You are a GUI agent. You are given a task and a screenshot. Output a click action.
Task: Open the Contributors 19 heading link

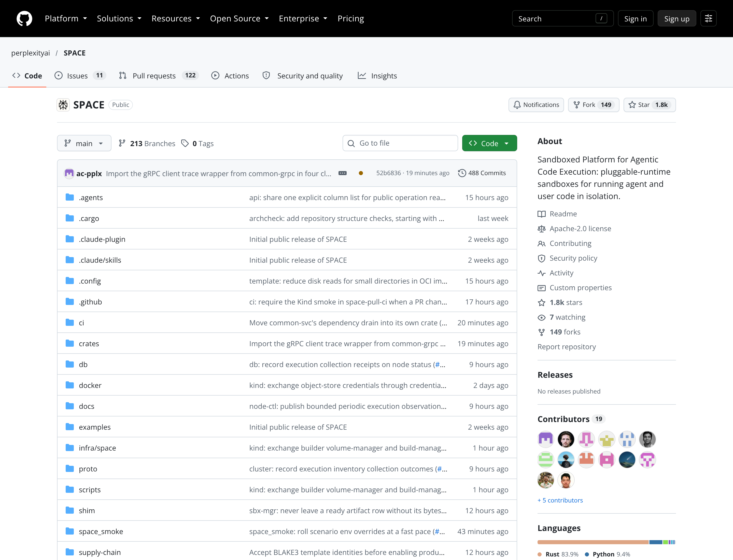pos(571,419)
